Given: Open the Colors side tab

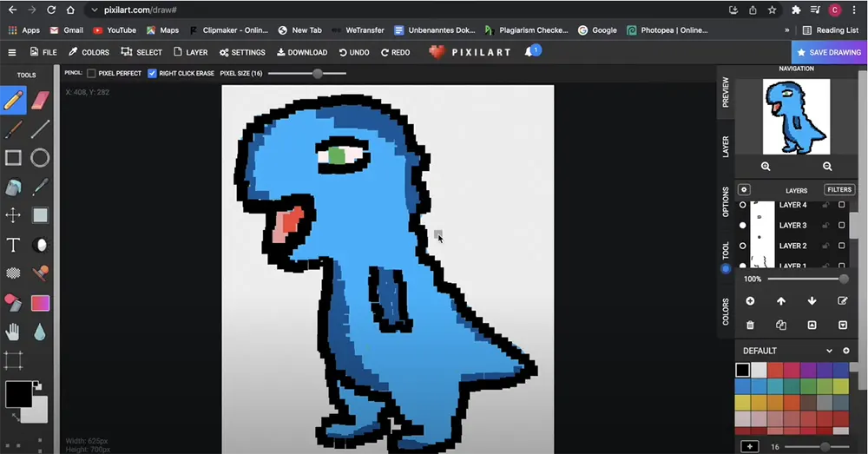Looking at the screenshot, I should pyautogui.click(x=725, y=312).
